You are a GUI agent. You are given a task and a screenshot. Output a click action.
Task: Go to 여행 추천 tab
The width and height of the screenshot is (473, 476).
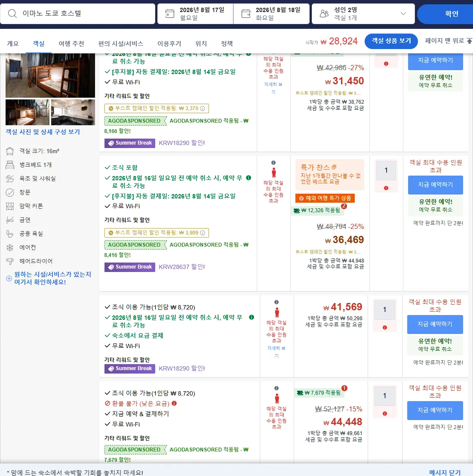tap(71, 44)
